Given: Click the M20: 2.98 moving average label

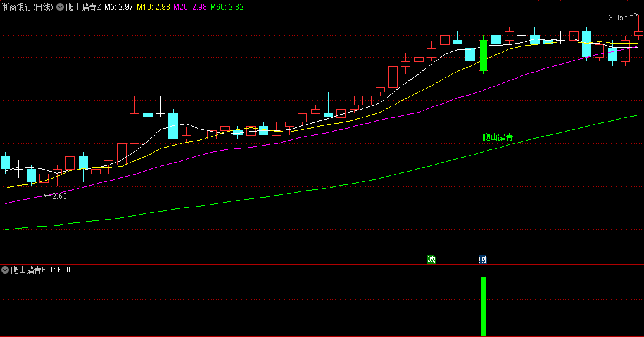Looking at the screenshot, I should (190, 7).
